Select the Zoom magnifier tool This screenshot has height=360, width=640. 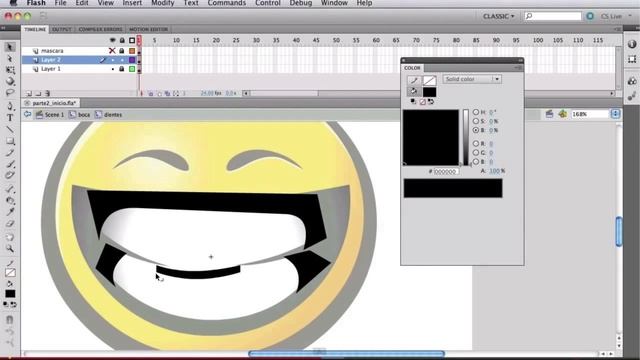click(x=10, y=248)
